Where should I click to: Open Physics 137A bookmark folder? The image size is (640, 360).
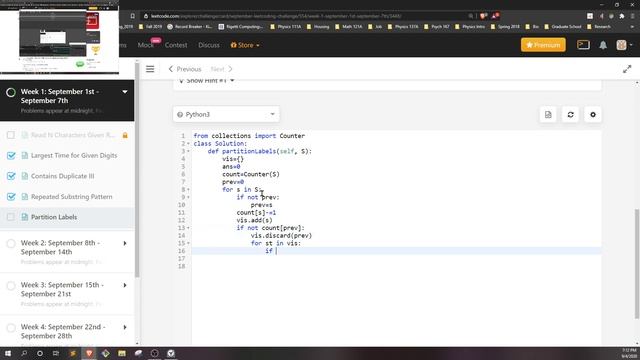pos(402,27)
